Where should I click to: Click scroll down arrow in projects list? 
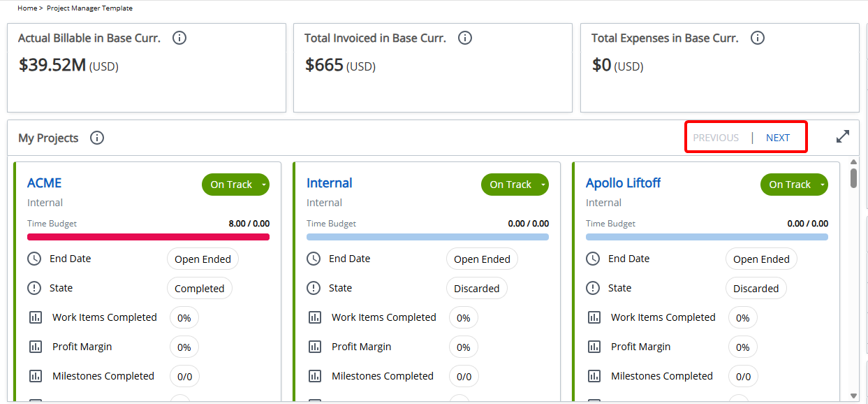(x=853, y=396)
